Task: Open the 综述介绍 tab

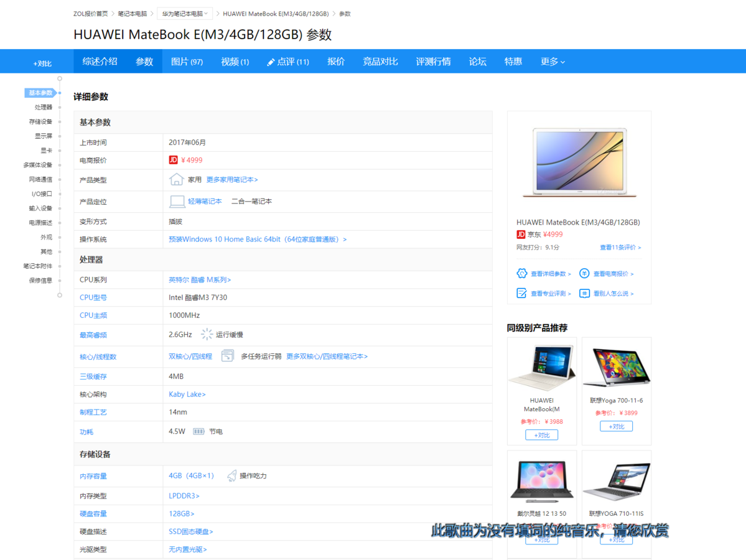Action: [x=100, y=62]
